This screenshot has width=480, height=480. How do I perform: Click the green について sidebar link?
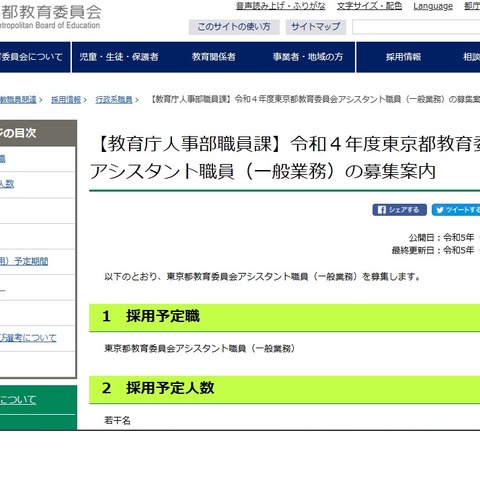pyautogui.click(x=18, y=400)
